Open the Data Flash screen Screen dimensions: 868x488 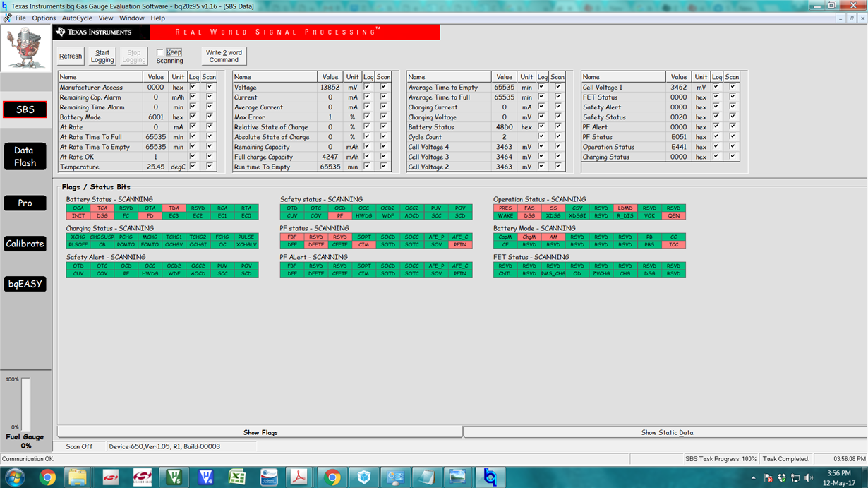pyautogui.click(x=25, y=157)
